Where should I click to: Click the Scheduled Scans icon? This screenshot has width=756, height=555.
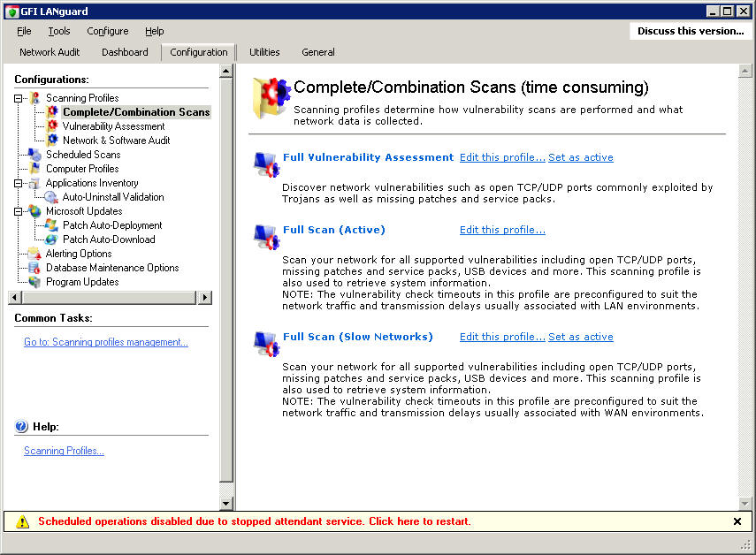pos(35,155)
